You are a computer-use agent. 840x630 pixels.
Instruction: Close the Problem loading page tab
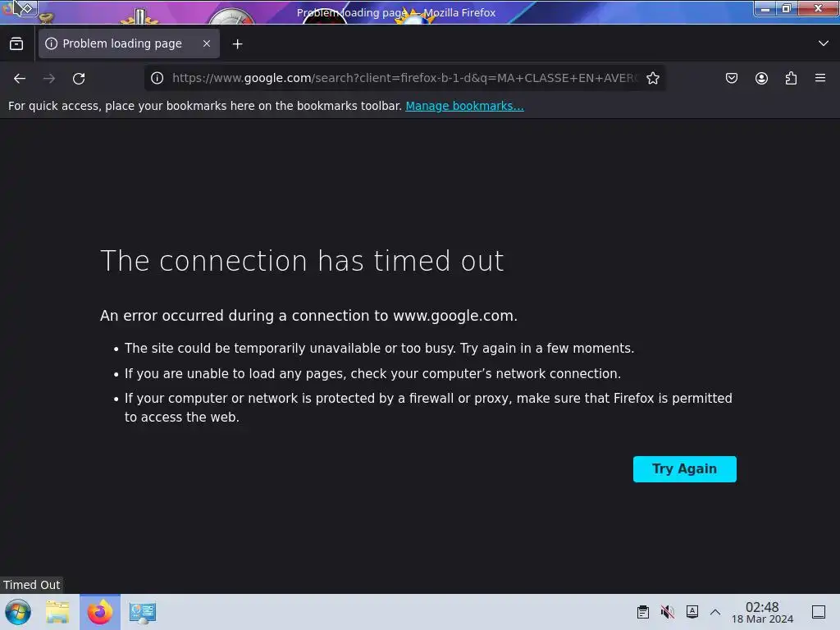207,43
